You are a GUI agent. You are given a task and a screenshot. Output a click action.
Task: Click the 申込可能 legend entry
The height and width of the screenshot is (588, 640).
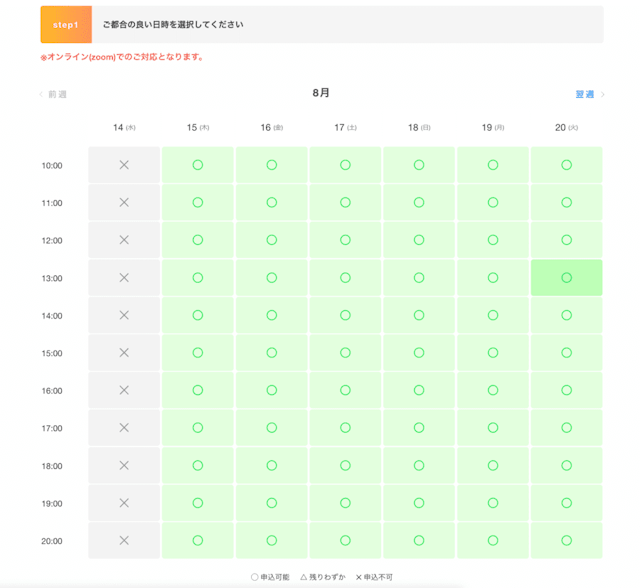tap(270, 577)
